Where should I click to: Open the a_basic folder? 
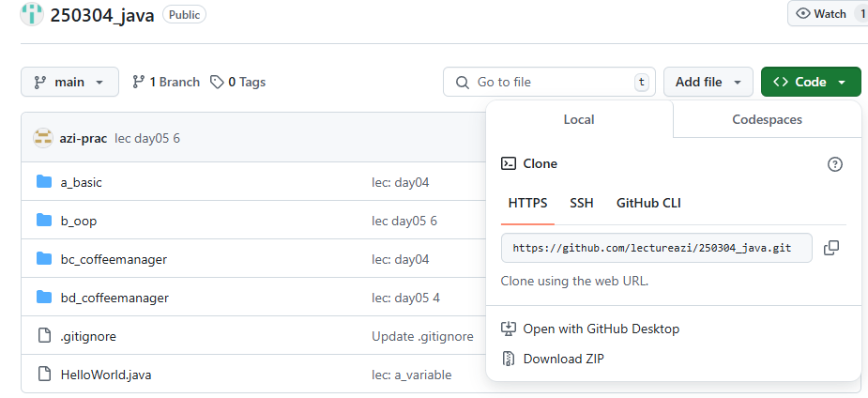coord(81,182)
